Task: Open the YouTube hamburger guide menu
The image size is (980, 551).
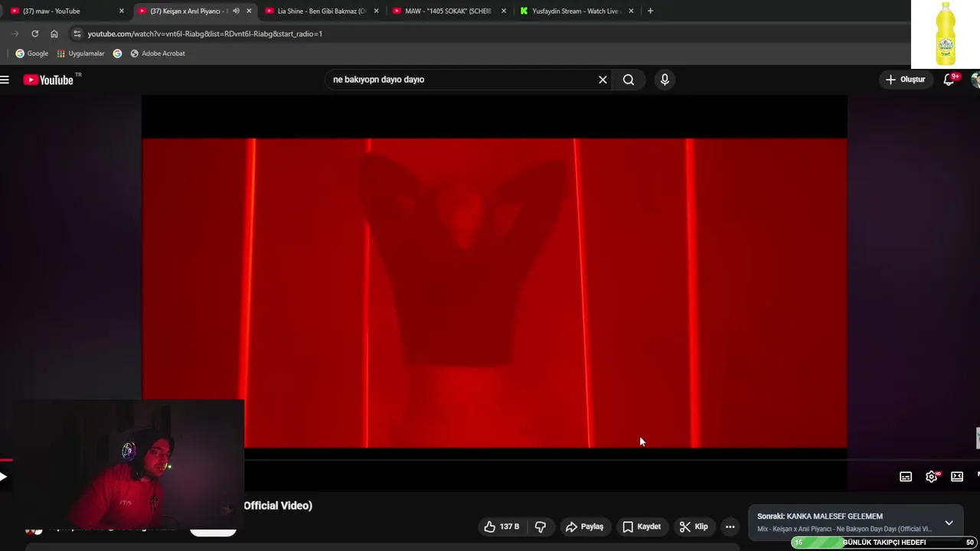Action: 5,80
